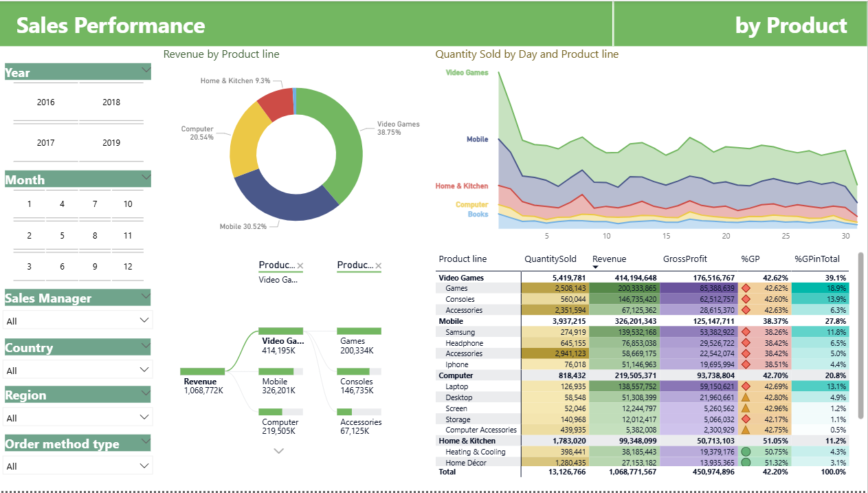Click the down chevron below Computer node
868x493 pixels.
coord(278,451)
